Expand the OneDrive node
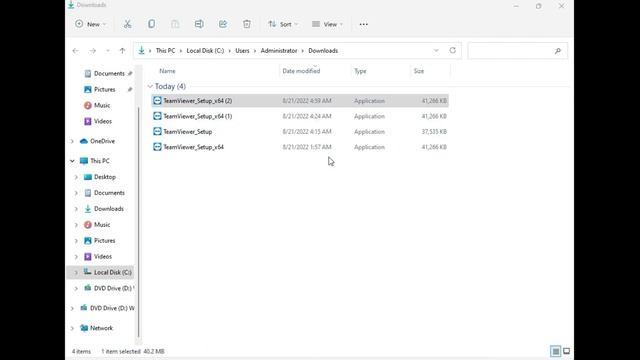640x360 pixels. (x=72, y=141)
